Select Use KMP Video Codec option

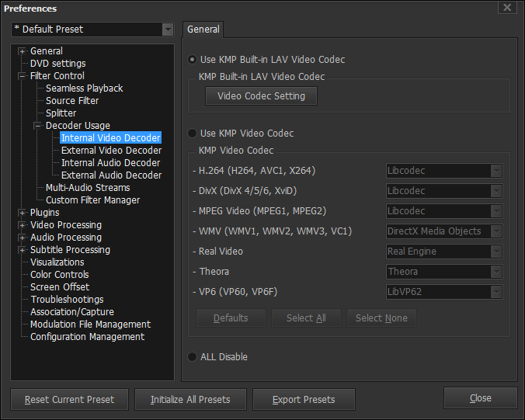(x=192, y=134)
